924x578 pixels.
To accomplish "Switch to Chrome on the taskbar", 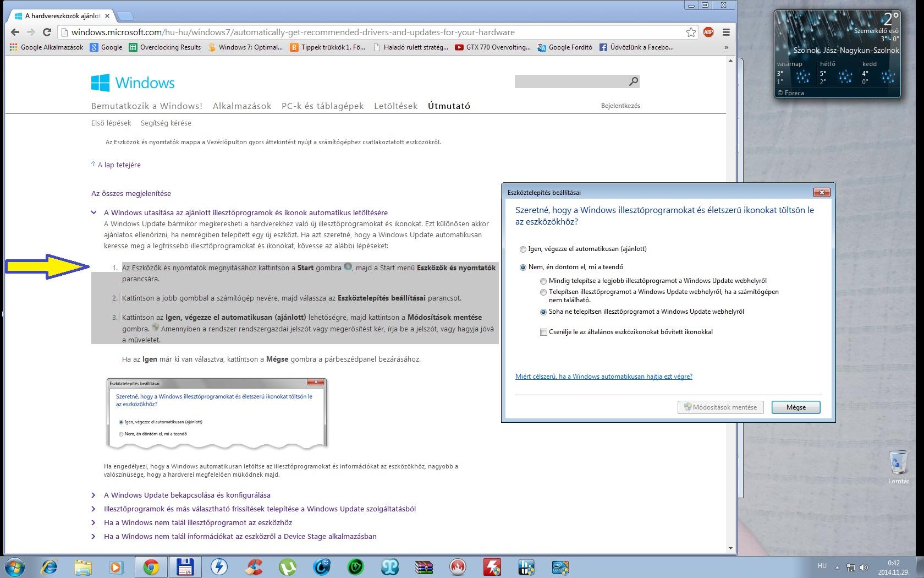I will [151, 566].
